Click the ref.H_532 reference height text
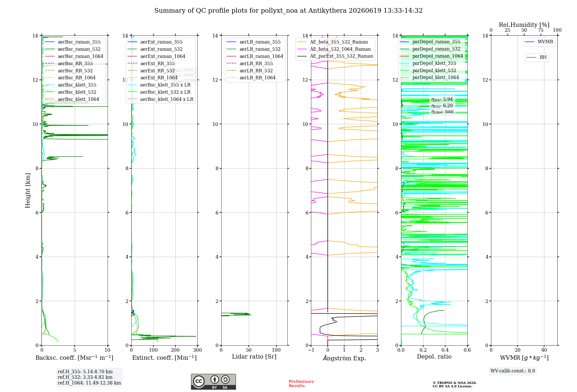The width and height of the screenshot is (577, 392). 85,377
